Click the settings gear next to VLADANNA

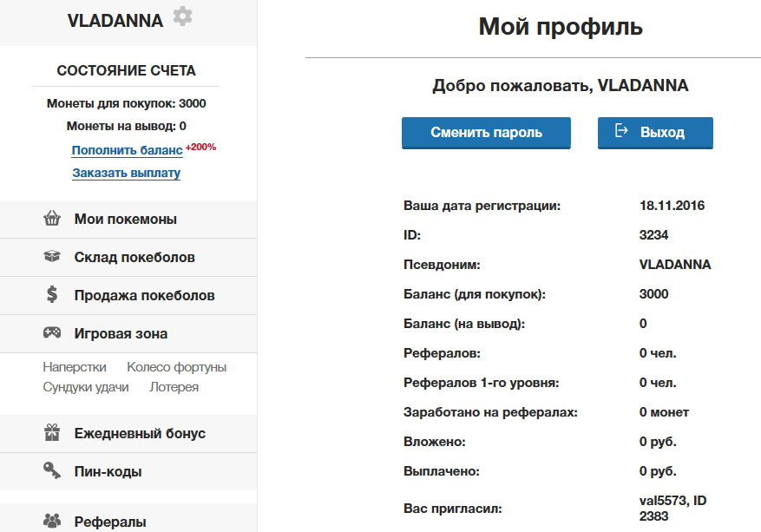(x=182, y=16)
